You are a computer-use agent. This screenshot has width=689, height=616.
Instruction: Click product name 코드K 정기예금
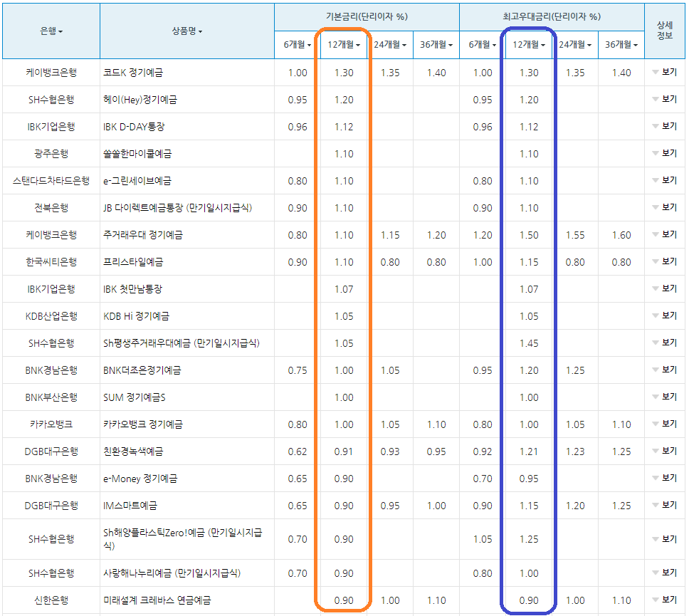click(x=133, y=73)
